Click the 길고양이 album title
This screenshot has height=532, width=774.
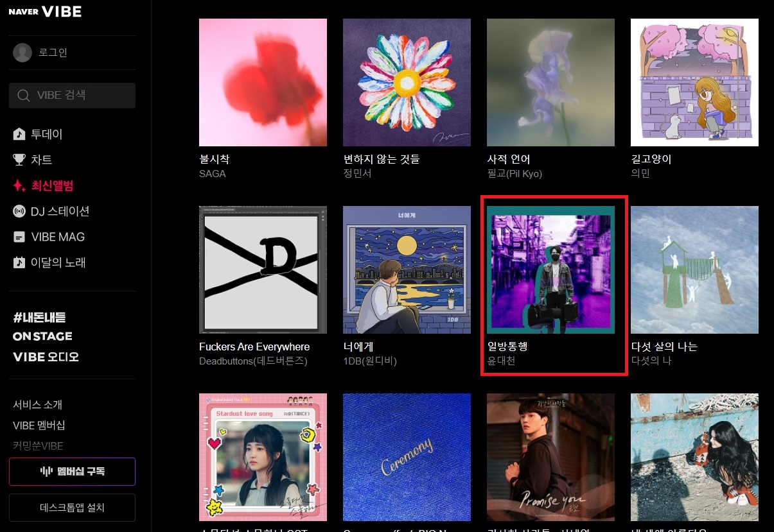point(651,159)
